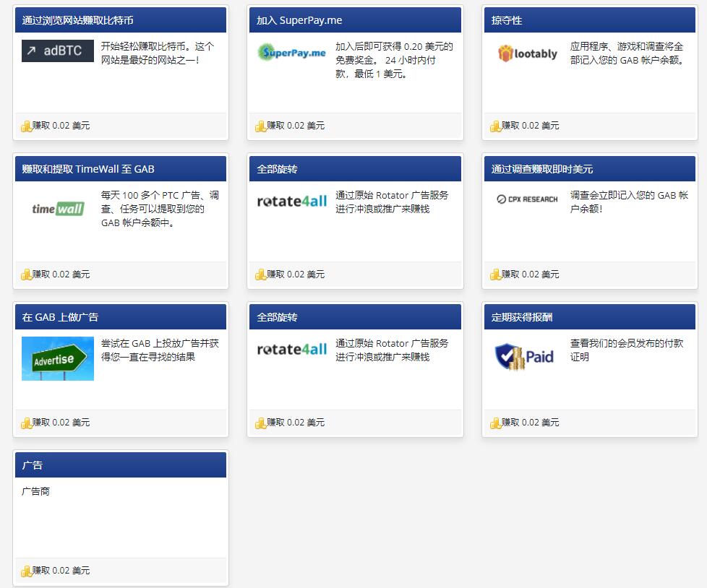The image size is (707, 588).
Task: Click the timewall logo image
Action: pos(58,209)
